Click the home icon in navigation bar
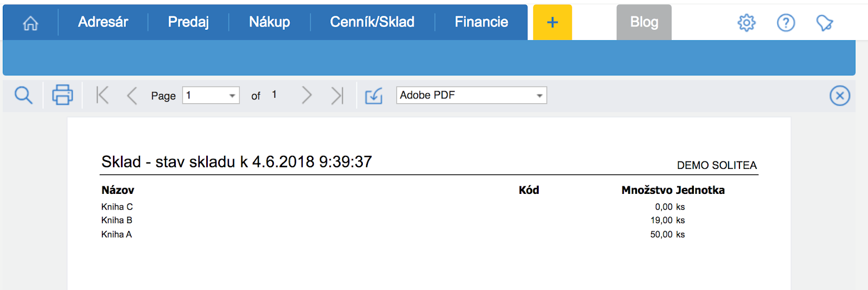Image resolution: width=868 pixels, height=290 pixels. [x=30, y=23]
